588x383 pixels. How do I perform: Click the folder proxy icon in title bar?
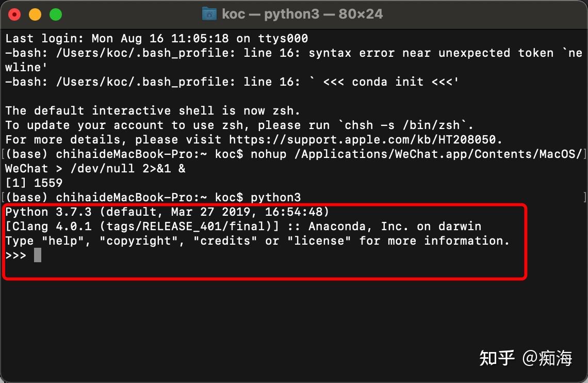tap(209, 13)
